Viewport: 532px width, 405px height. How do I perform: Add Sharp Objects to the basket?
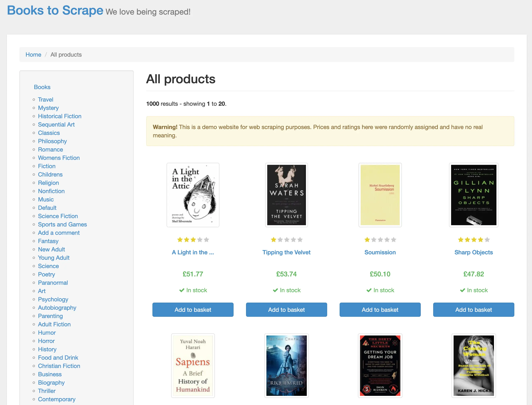pos(473,310)
